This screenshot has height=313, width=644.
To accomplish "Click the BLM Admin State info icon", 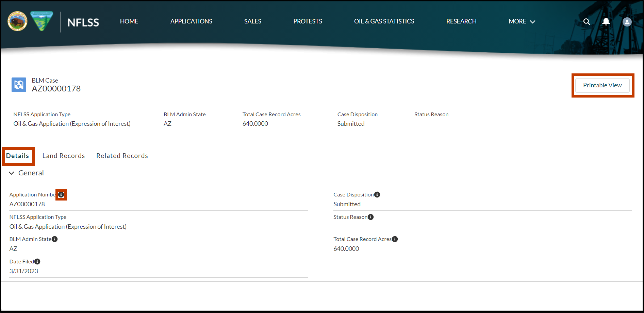I will tap(55, 239).
